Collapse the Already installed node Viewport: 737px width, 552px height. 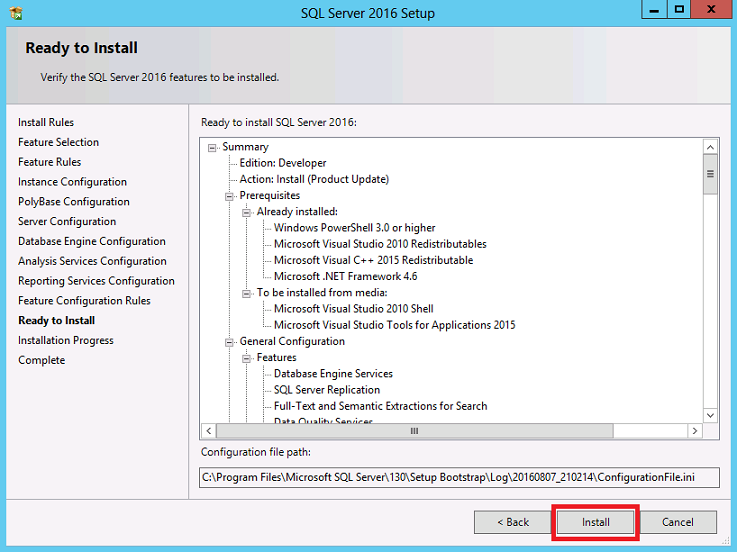[246, 213]
